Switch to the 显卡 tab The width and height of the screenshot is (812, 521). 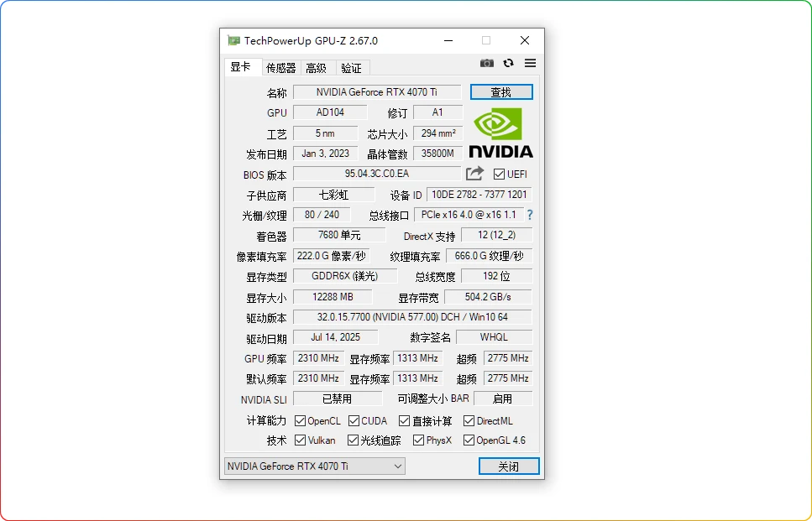(x=242, y=67)
